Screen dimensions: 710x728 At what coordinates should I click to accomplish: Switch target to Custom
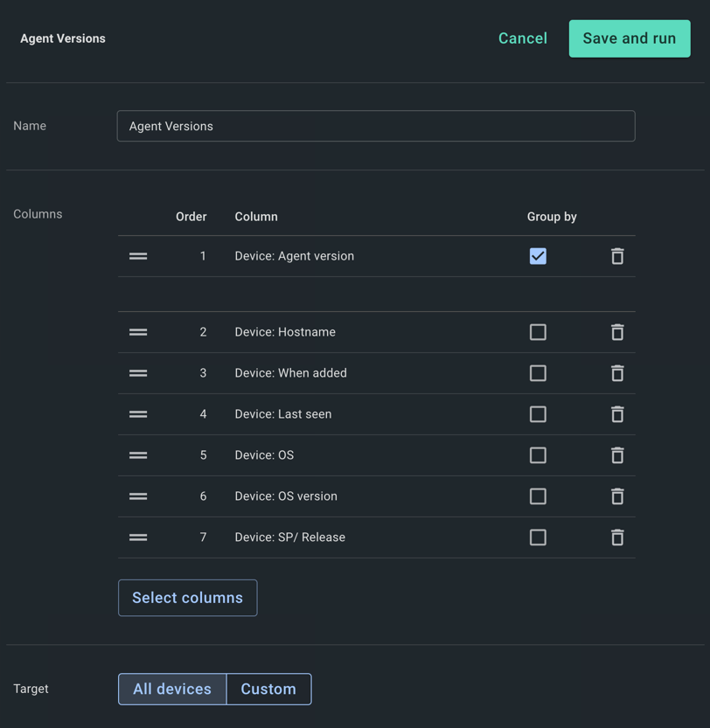pos(268,689)
